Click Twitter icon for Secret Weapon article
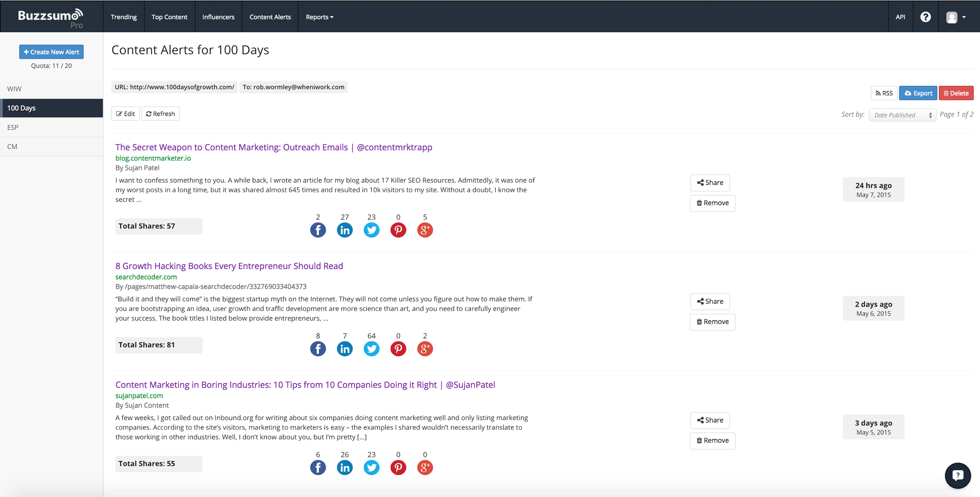The height and width of the screenshot is (497, 980). click(372, 230)
